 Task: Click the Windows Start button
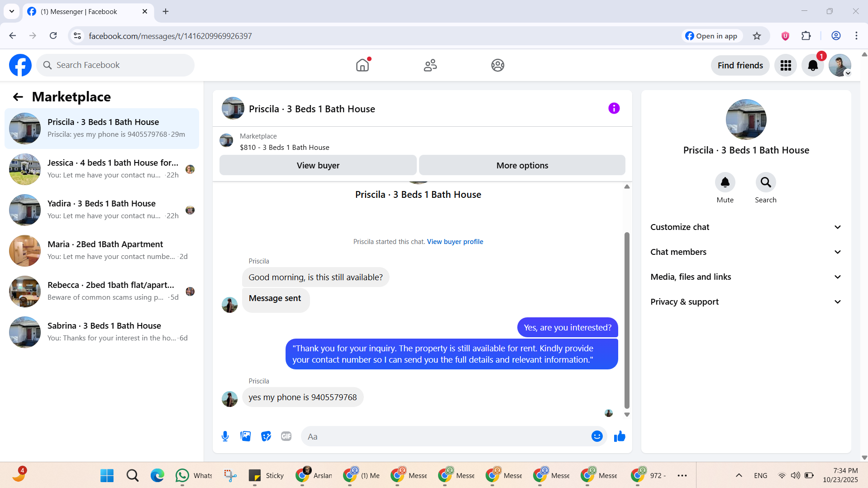pyautogui.click(x=107, y=475)
